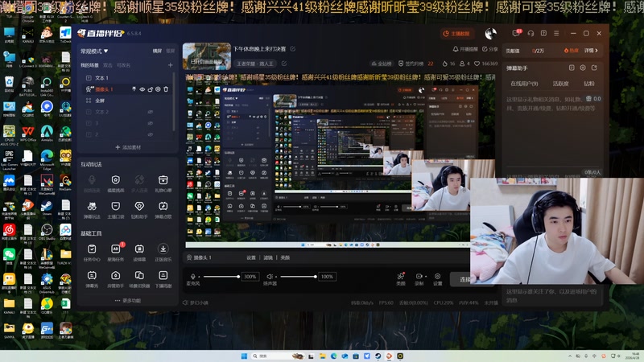Open 礼物心愿 gift wish tool

coord(163,183)
